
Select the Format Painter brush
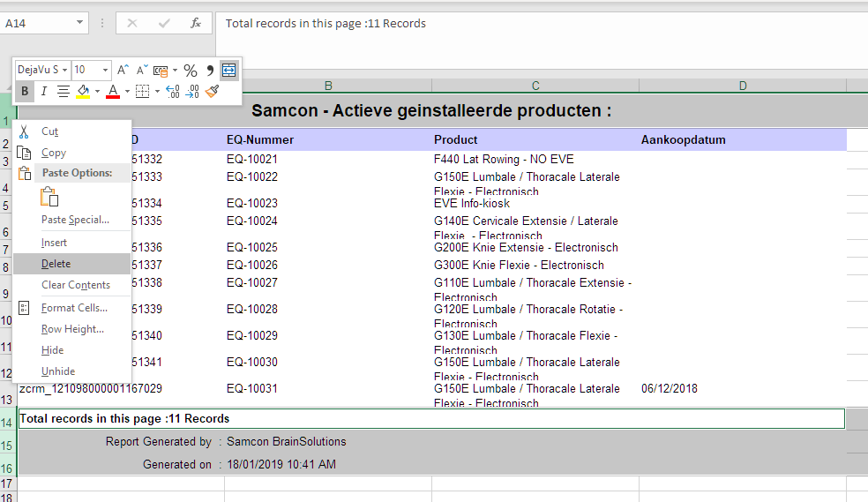[x=212, y=92]
